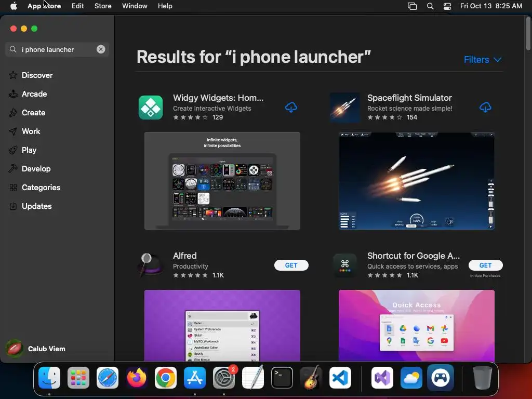Open the Spaceflight Simulator title link
The image size is (532, 399).
coord(409,98)
